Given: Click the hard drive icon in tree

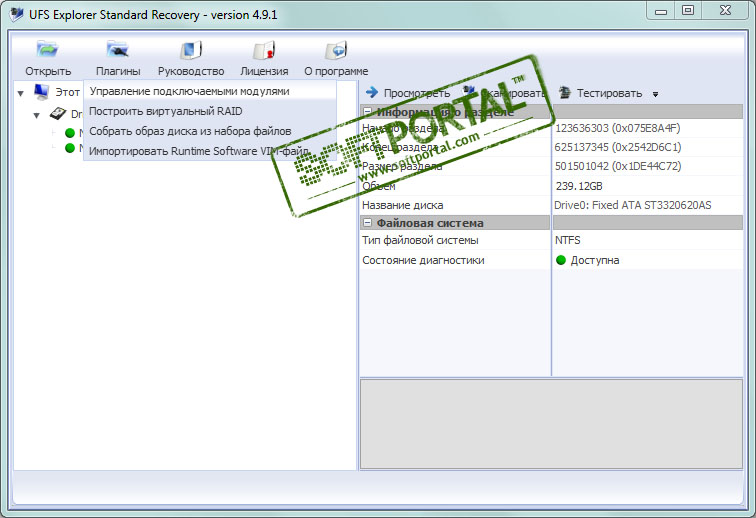Looking at the screenshot, I should pos(58,114).
